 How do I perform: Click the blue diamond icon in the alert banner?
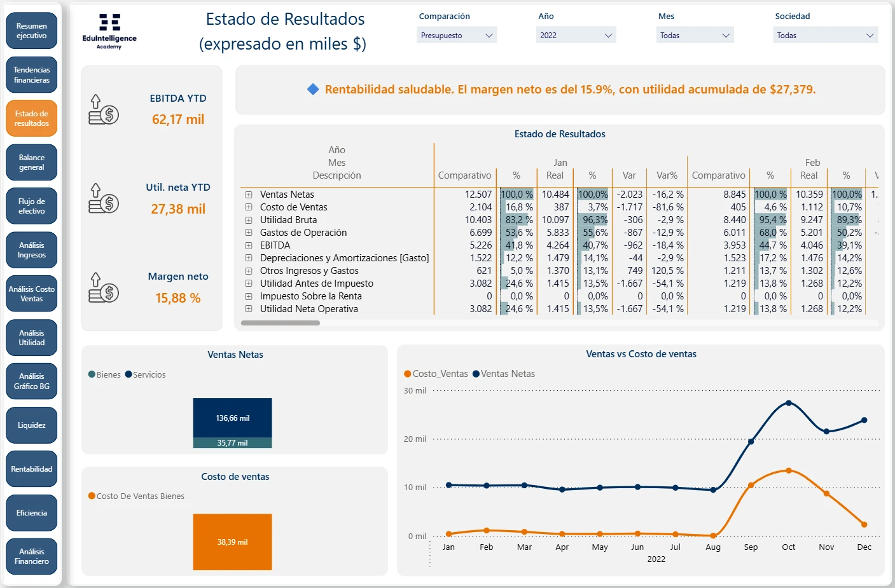point(313,90)
